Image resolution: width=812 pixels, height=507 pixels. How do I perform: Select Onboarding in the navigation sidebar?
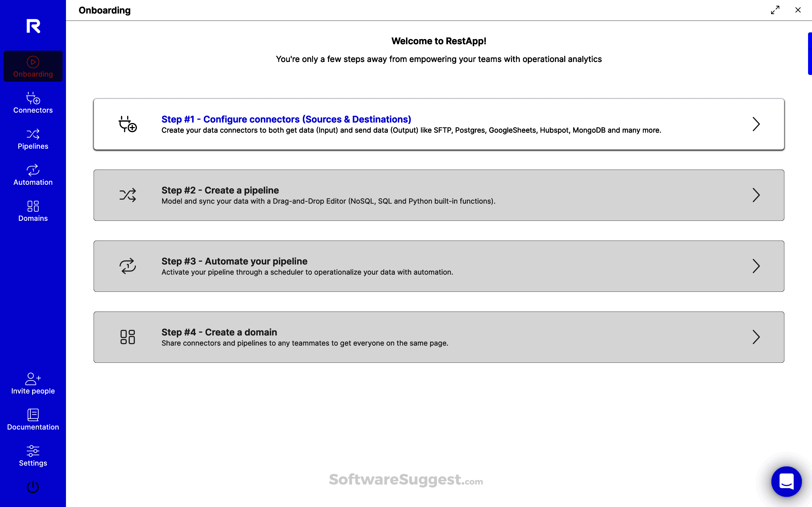(x=33, y=66)
